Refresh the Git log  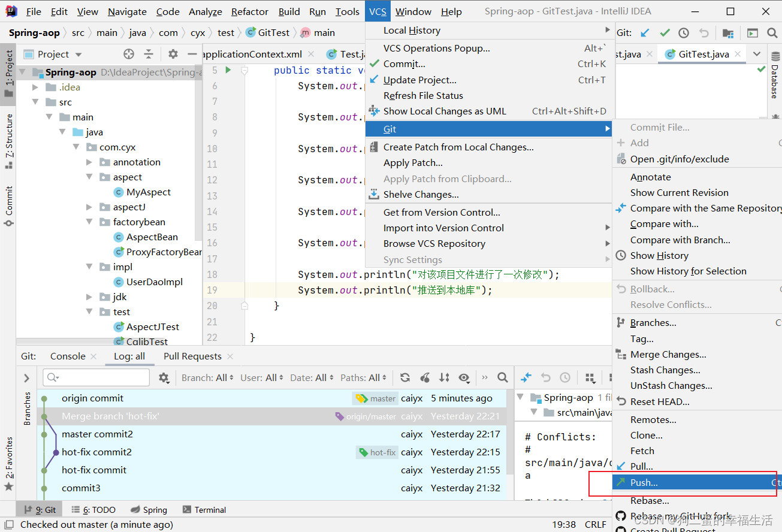405,377
